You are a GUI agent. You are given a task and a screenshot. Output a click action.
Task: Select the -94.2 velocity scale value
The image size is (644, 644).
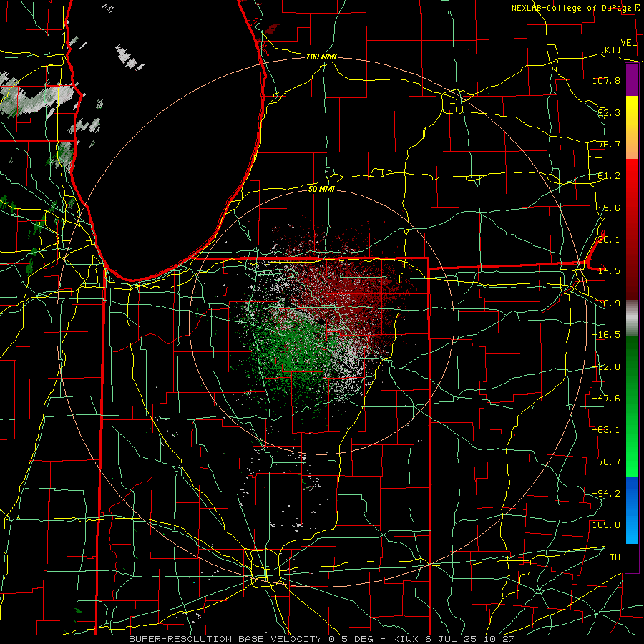click(606, 494)
